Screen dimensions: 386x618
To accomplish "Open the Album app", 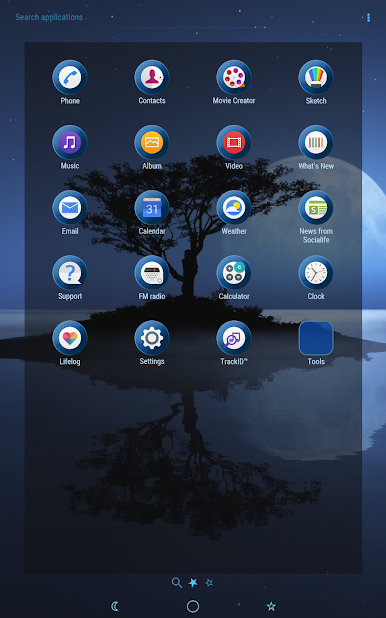I will [152, 143].
